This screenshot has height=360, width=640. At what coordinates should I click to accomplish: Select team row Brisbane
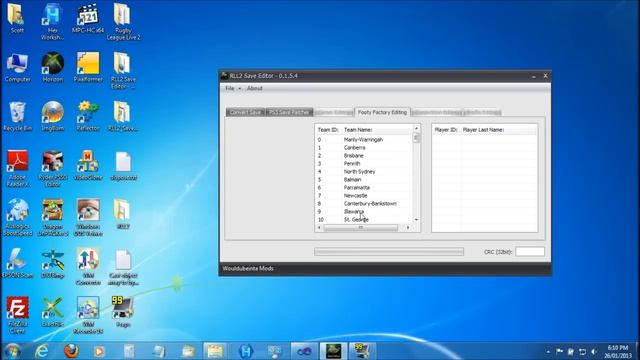coord(363,156)
